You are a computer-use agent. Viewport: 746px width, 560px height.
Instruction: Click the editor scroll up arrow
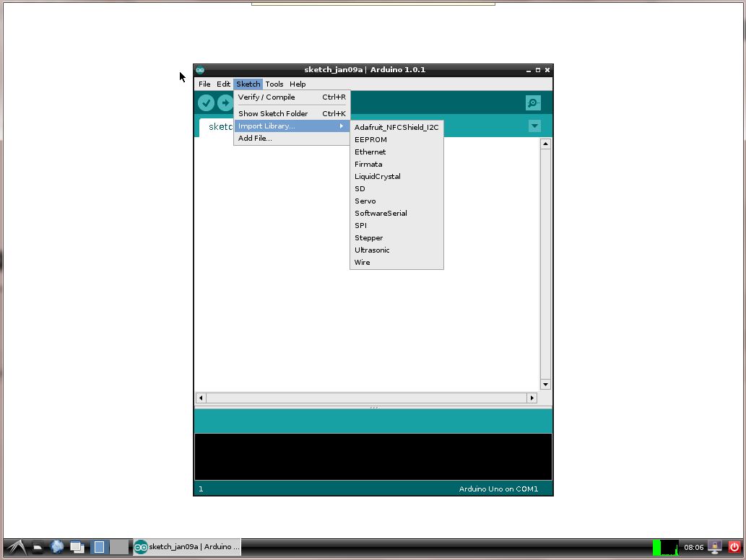(x=545, y=144)
